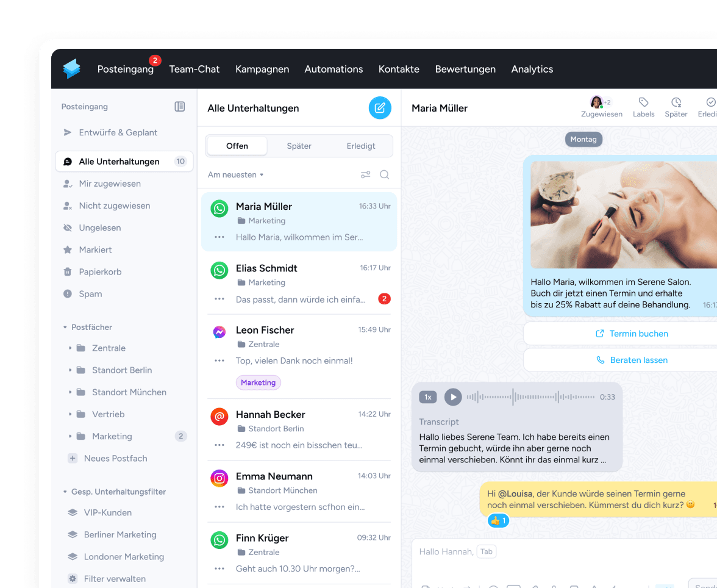The width and height of the screenshot is (717, 588).
Task: Open the conversation filter settings icon
Action: pyautogui.click(x=366, y=175)
